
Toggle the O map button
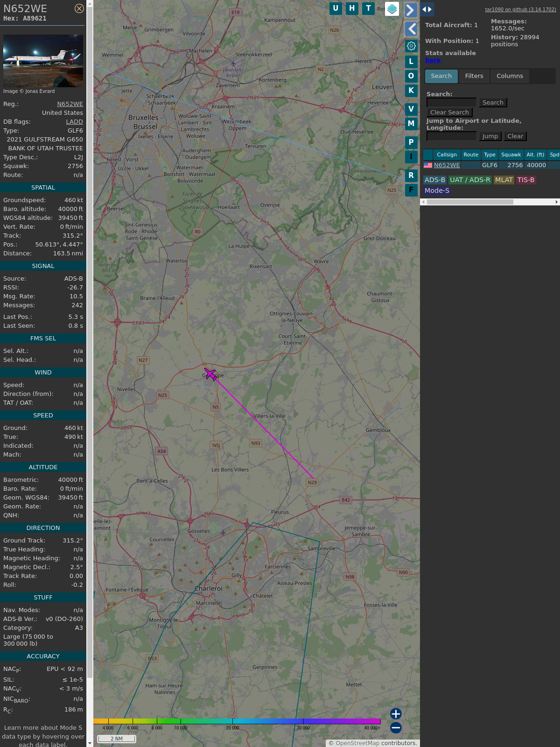pyautogui.click(x=411, y=76)
